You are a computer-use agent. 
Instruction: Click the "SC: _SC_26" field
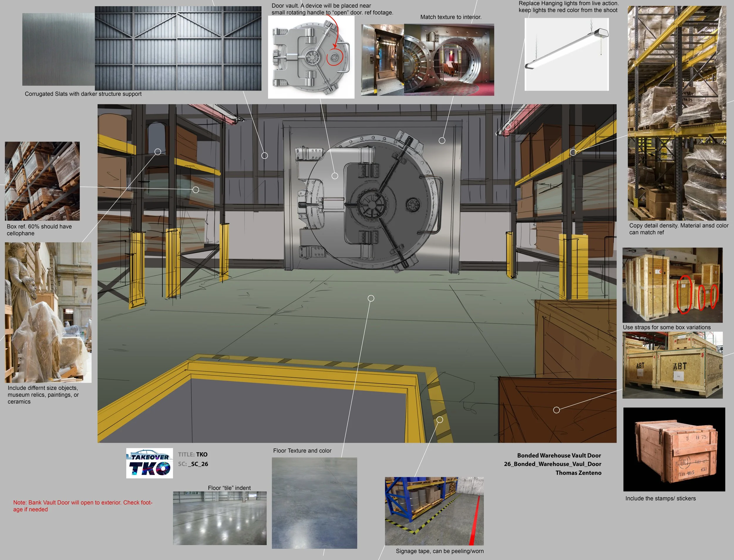[x=193, y=464]
